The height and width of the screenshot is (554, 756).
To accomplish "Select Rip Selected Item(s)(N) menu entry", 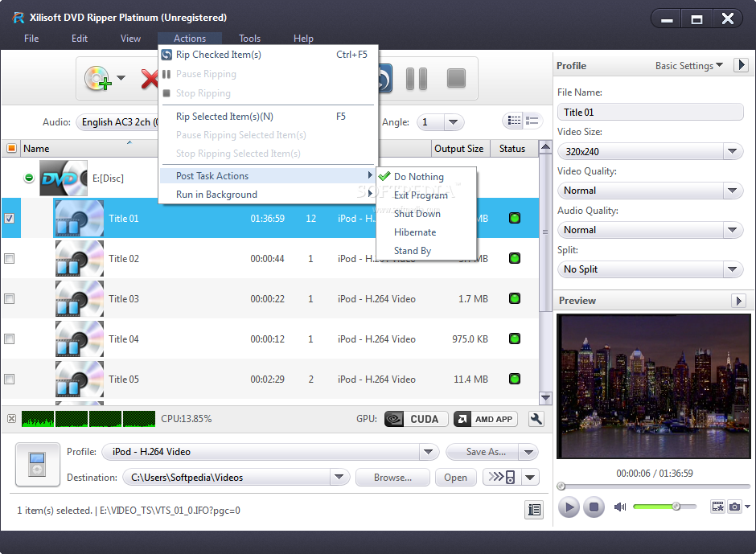I will tap(268, 117).
